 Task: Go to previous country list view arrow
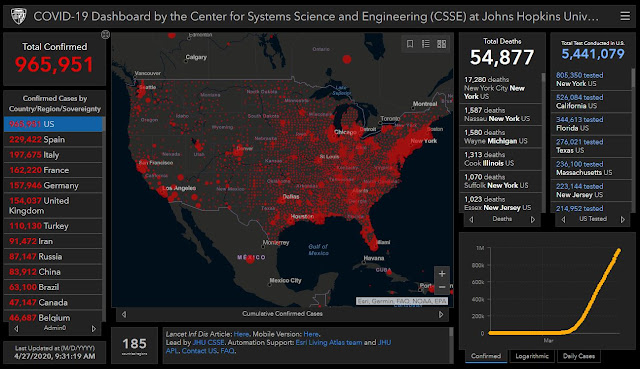pyautogui.click(x=16, y=328)
